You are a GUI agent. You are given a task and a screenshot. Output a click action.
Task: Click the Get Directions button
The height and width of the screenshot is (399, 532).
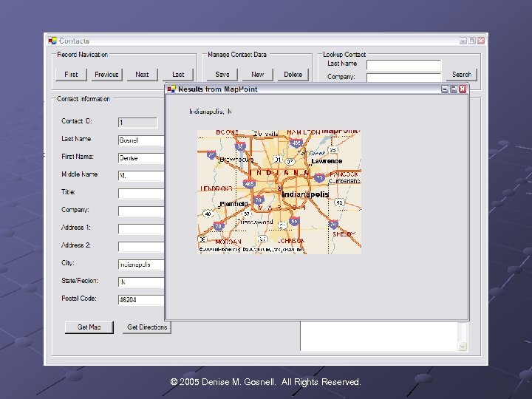click(147, 327)
